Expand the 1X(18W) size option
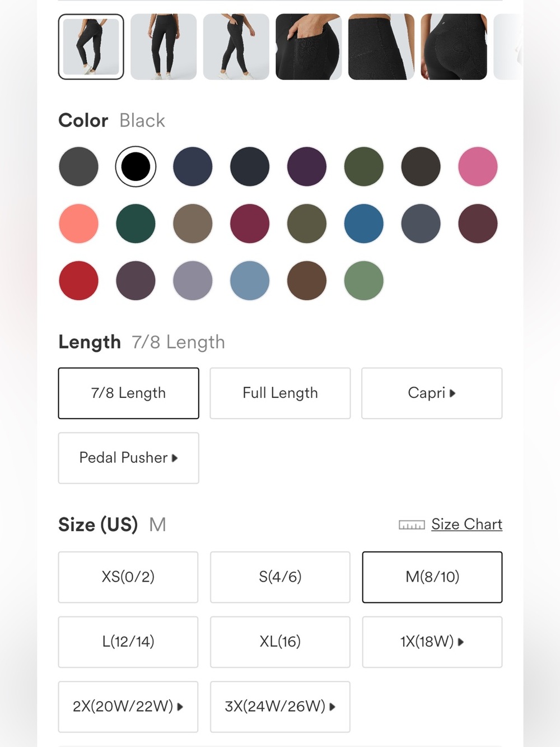The height and width of the screenshot is (747, 560). tap(432, 642)
